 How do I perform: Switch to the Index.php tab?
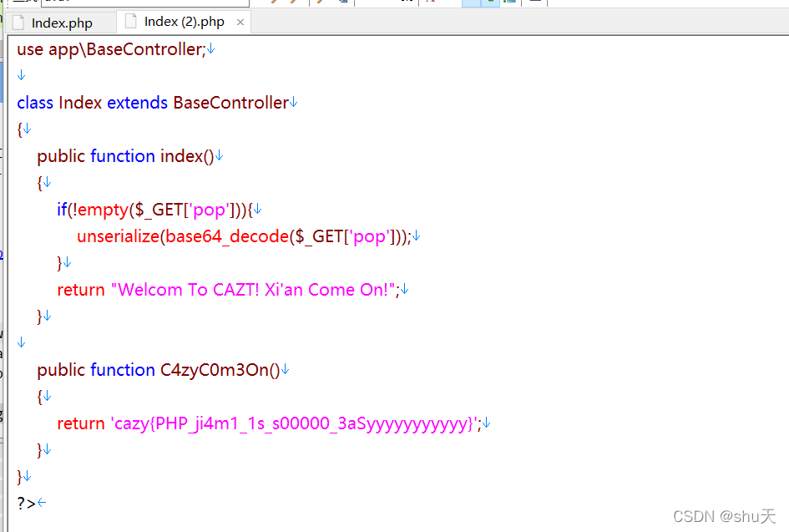tap(62, 23)
